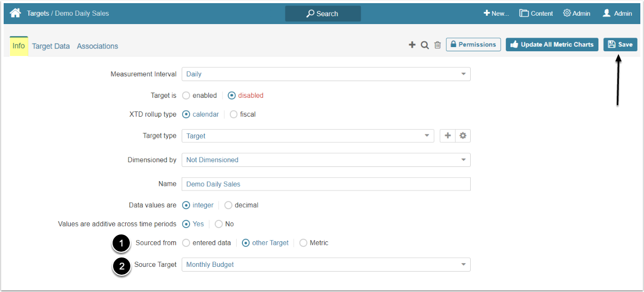Switch to the Info tab
Image resolution: width=644 pixels, height=292 pixels.
(x=19, y=46)
